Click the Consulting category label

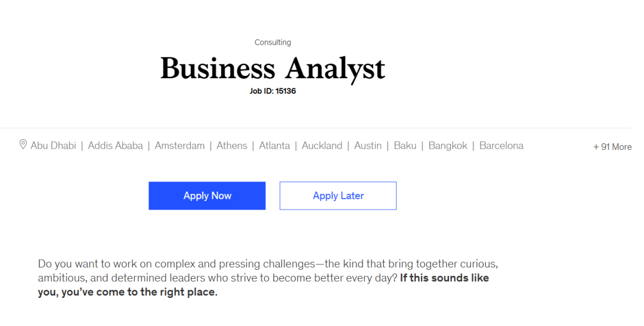point(273,42)
